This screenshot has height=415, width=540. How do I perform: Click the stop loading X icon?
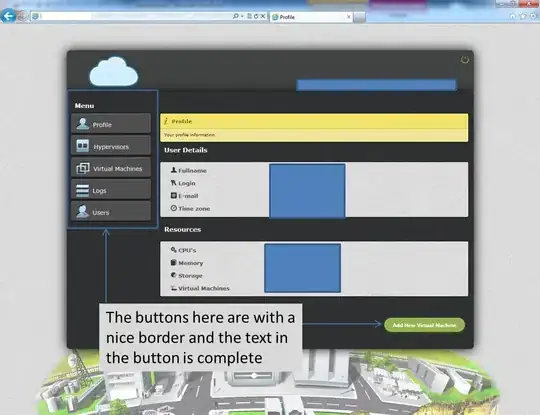tap(263, 16)
